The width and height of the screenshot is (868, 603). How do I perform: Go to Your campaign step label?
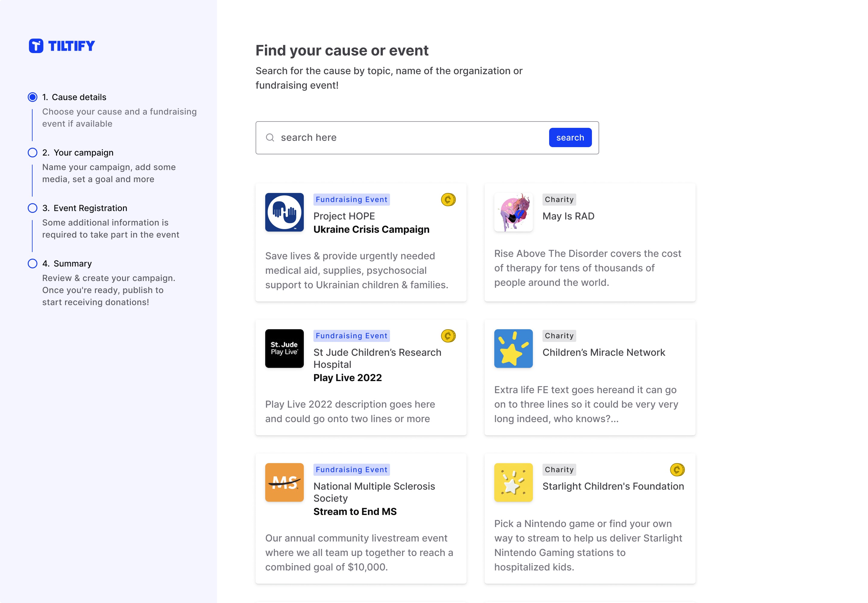point(78,153)
